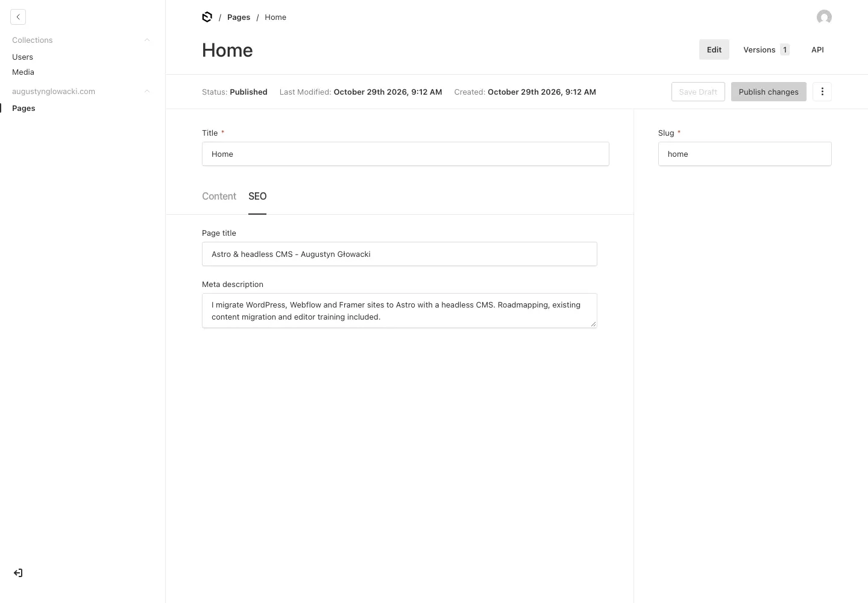Image resolution: width=868 pixels, height=603 pixels.
Task: Click into the Page title field
Action: (399, 254)
